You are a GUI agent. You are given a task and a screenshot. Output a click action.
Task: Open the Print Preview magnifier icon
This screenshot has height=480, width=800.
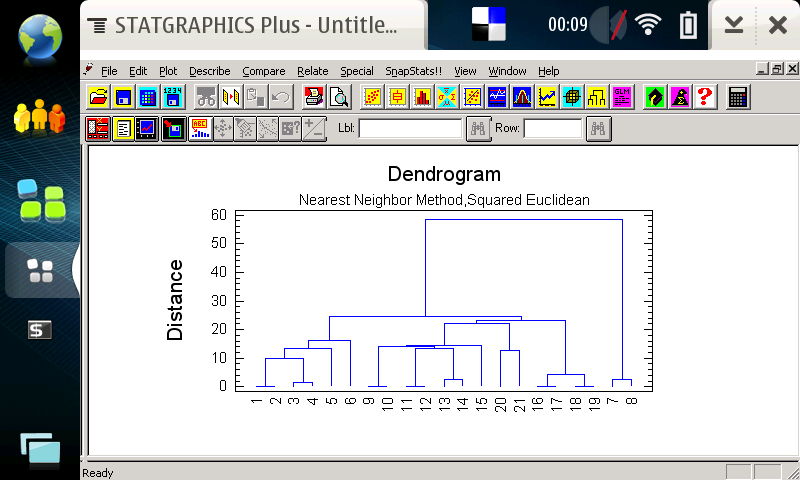click(340, 97)
